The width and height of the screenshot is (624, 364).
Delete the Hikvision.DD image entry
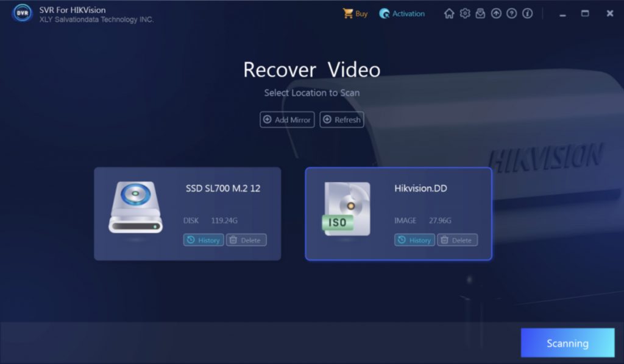tap(457, 240)
